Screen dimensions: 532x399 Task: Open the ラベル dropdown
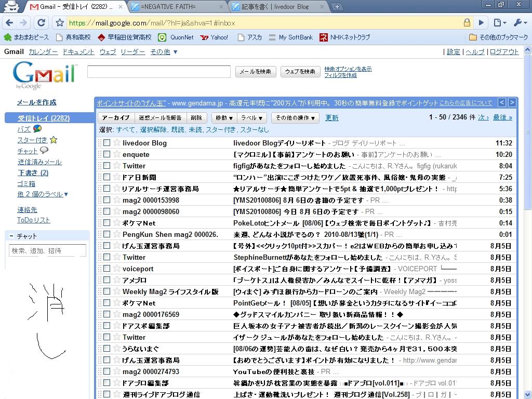[x=252, y=118]
